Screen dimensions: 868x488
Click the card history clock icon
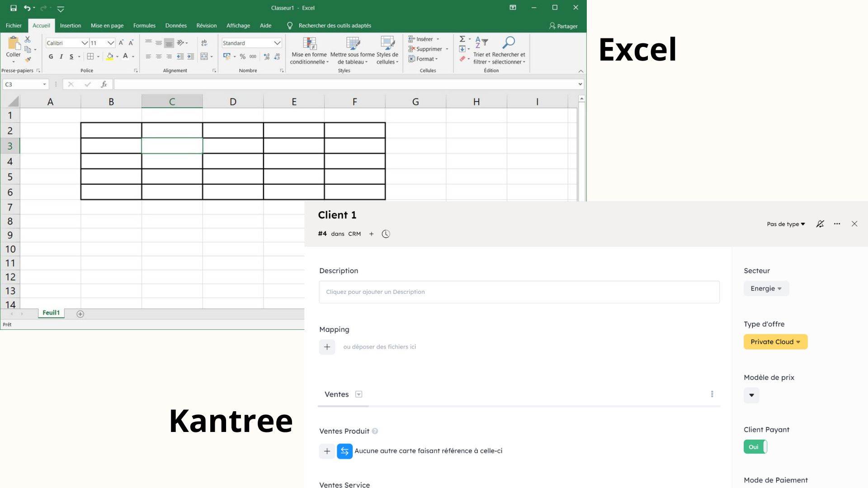tap(386, 234)
